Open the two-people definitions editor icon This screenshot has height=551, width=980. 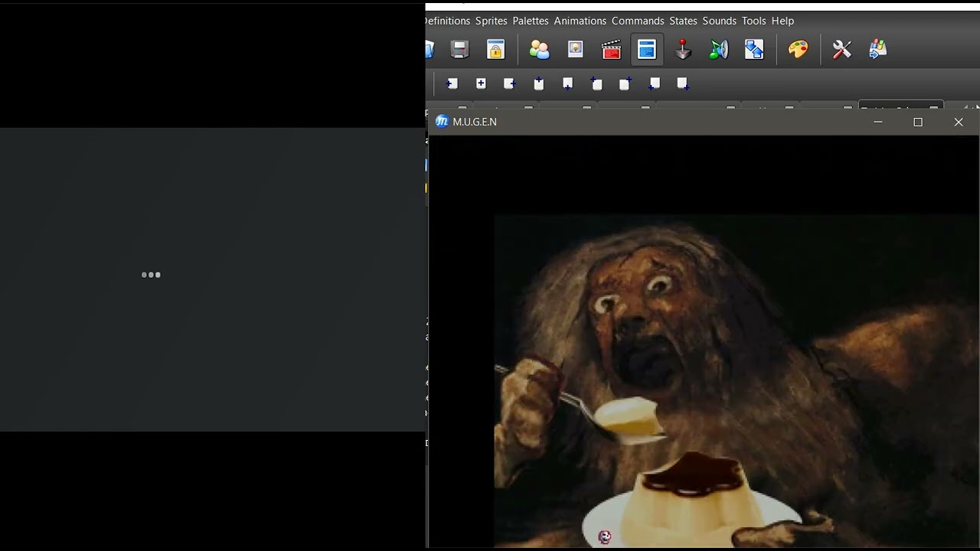[540, 50]
